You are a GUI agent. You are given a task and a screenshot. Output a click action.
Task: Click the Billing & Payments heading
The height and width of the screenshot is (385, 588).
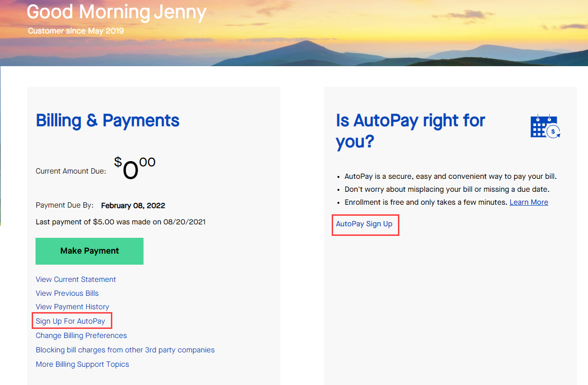coord(107,120)
